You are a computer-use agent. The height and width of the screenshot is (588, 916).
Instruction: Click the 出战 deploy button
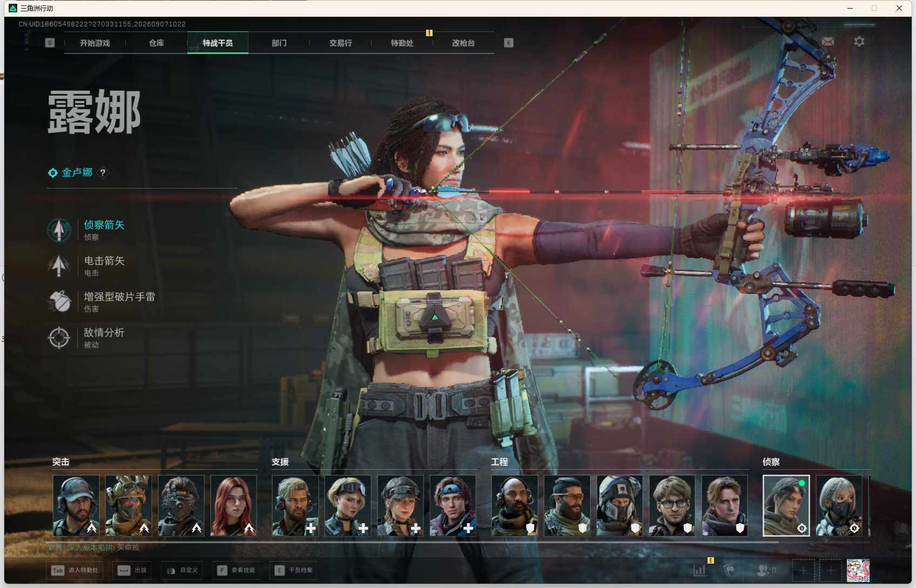[132, 570]
